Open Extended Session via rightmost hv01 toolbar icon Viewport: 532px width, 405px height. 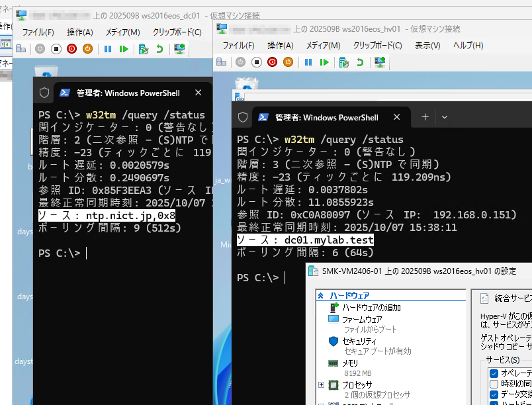[379, 62]
